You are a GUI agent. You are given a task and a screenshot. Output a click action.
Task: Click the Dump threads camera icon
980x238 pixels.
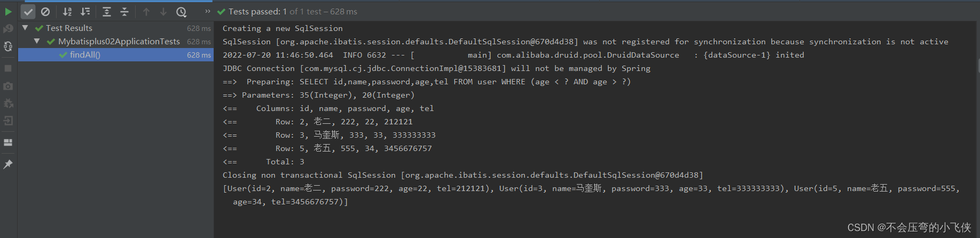(8, 86)
